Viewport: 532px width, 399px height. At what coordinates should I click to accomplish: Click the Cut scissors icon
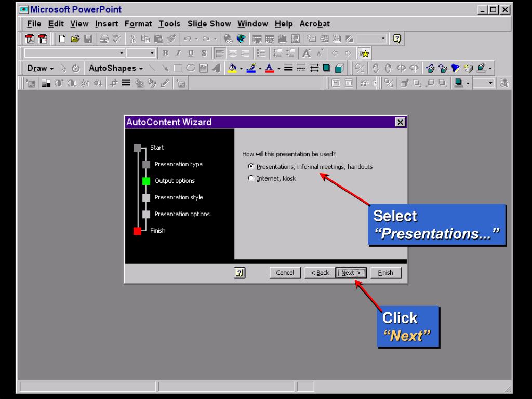(132, 38)
